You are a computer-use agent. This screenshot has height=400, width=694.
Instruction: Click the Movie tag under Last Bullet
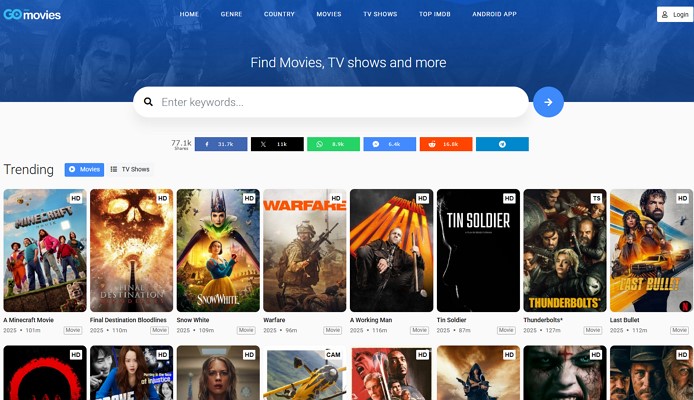point(679,330)
